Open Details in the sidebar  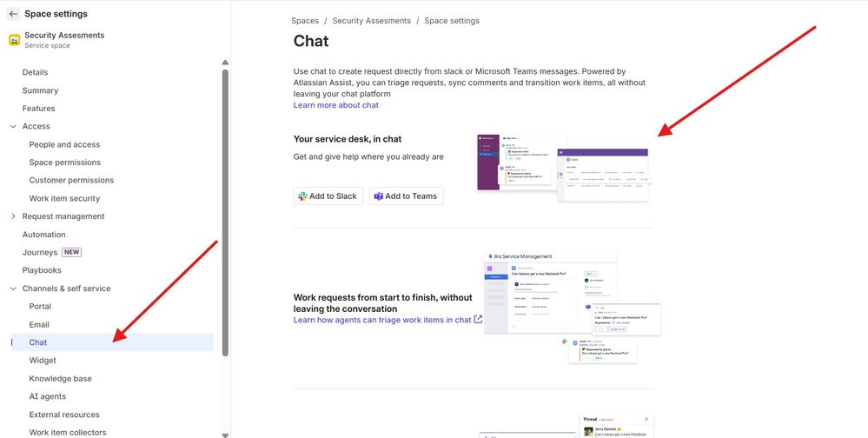point(35,72)
